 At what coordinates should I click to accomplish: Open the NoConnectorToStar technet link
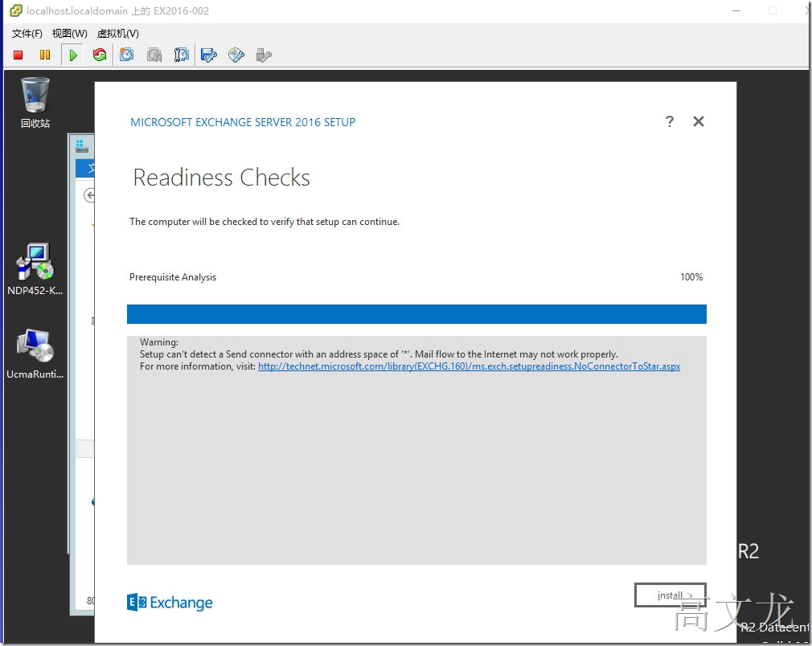pos(470,366)
